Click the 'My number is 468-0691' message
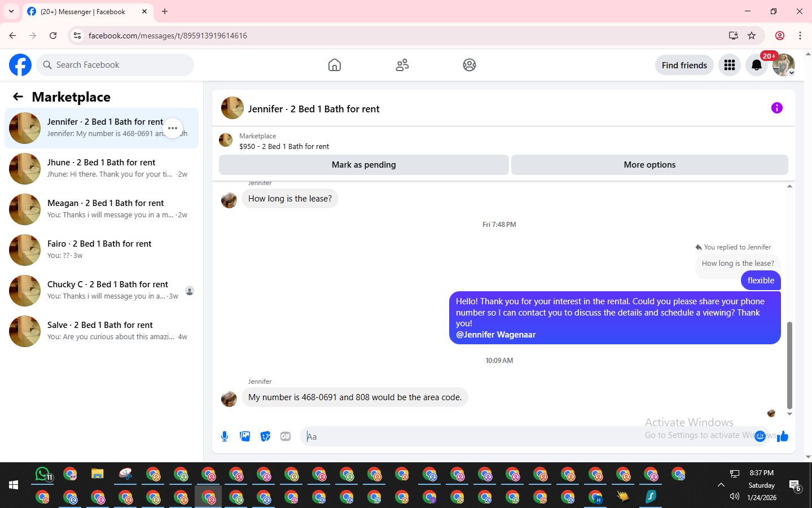The height and width of the screenshot is (508, 812). (355, 397)
